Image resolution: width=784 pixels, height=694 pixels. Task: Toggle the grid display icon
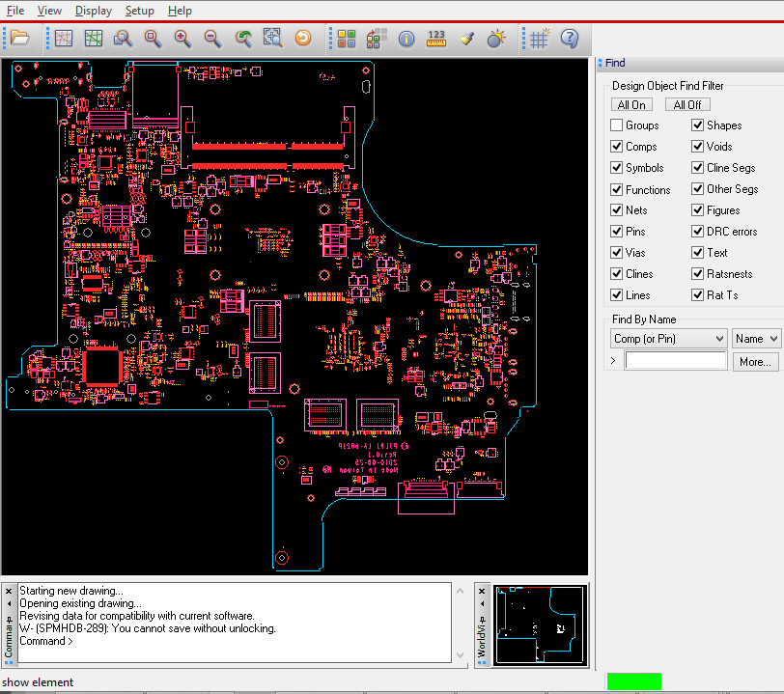point(540,39)
